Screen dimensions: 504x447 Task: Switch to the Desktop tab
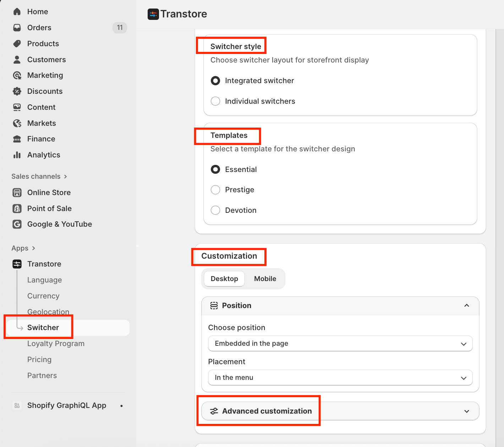click(224, 279)
